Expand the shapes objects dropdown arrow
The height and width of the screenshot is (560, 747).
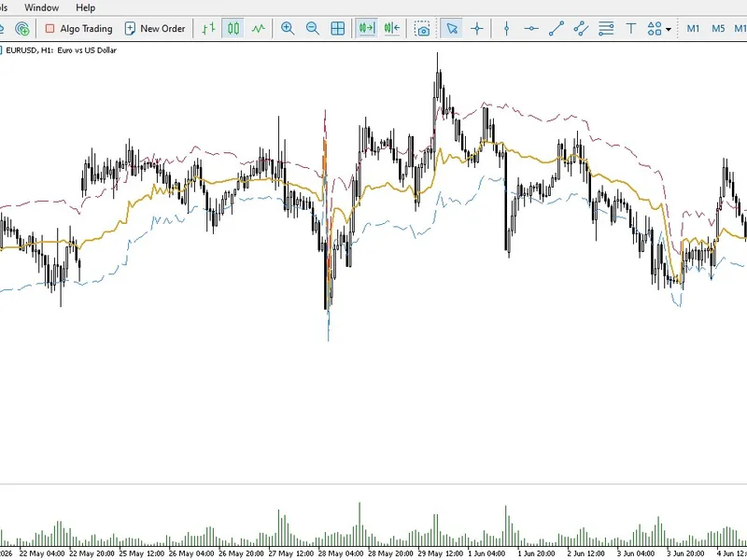(x=669, y=29)
